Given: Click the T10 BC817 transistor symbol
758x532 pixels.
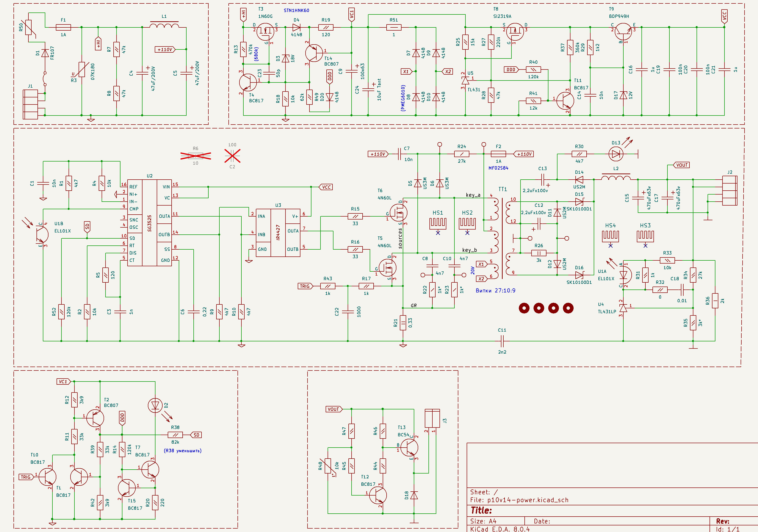Looking at the screenshot, I should (47, 476).
